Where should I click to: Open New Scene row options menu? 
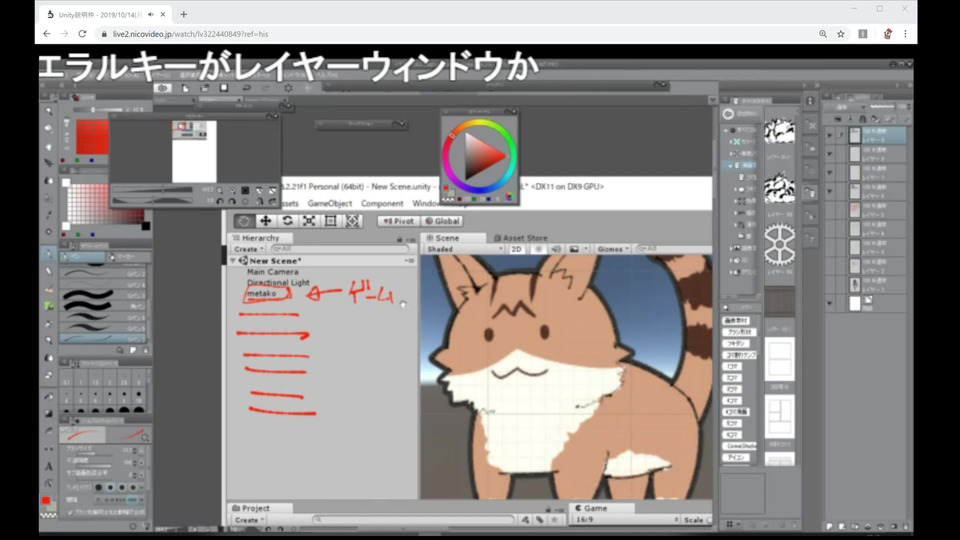click(410, 261)
